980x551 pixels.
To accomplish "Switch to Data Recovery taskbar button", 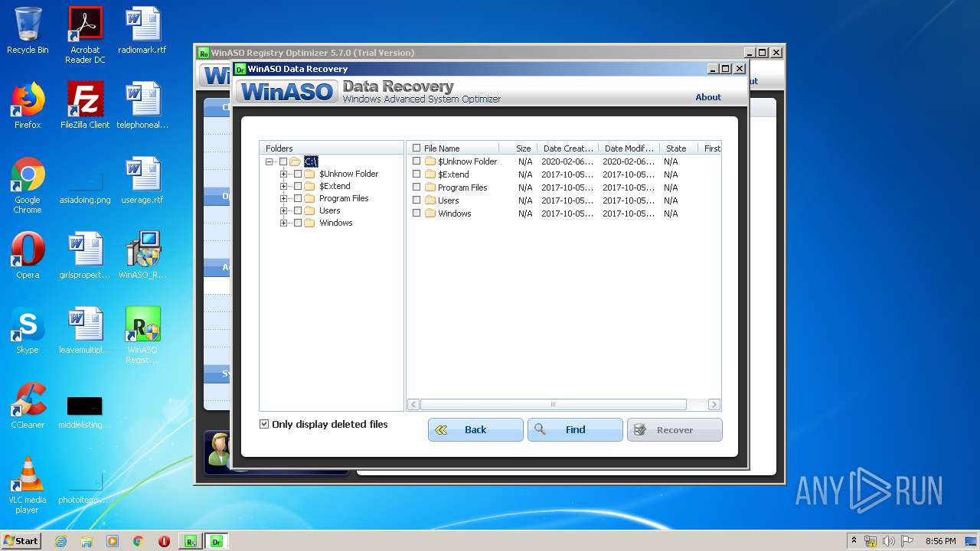I will [216, 541].
